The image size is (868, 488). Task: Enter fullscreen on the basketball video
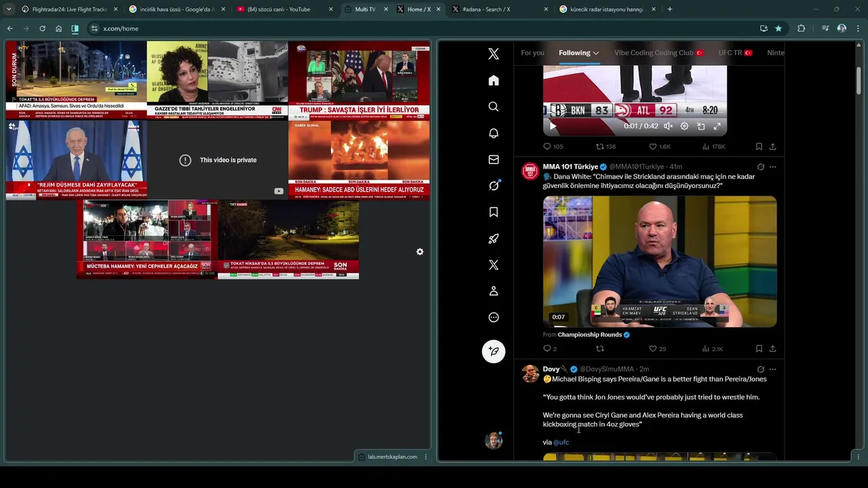click(717, 126)
